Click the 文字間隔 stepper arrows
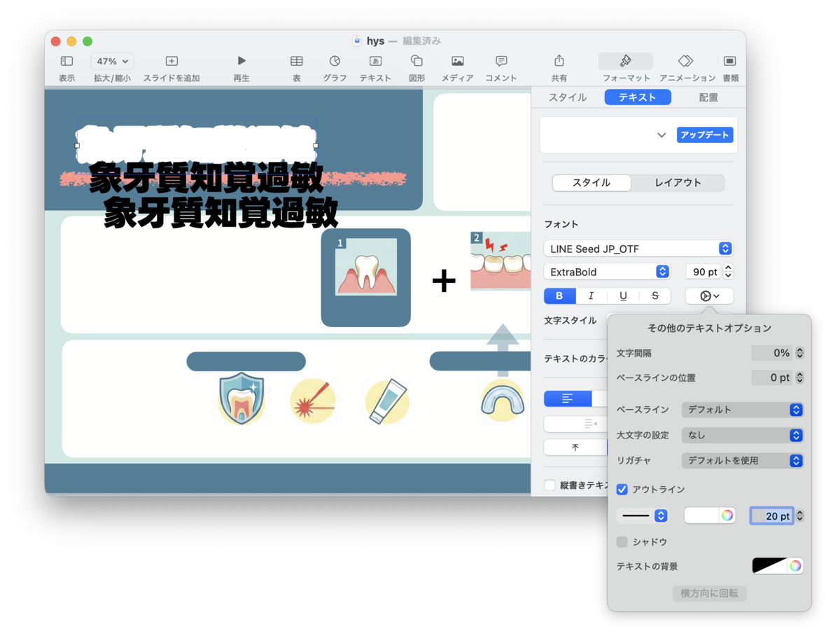840x643 pixels. 800,353
